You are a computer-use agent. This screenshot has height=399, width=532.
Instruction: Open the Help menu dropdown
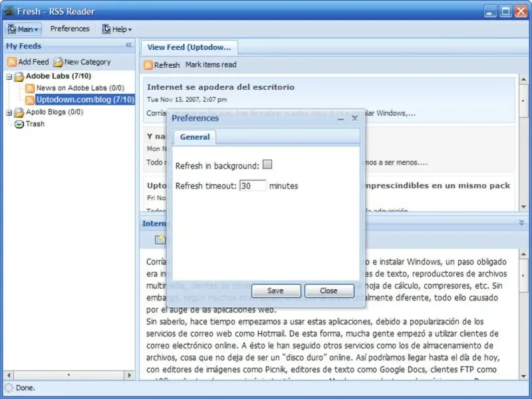(x=117, y=29)
